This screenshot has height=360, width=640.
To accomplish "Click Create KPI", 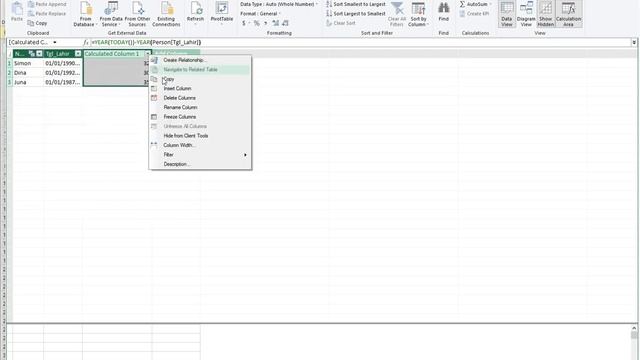I will (474, 13).
